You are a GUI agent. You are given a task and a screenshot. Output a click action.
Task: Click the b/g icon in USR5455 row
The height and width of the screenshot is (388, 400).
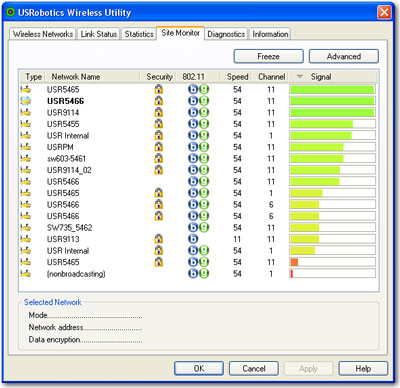pos(199,124)
